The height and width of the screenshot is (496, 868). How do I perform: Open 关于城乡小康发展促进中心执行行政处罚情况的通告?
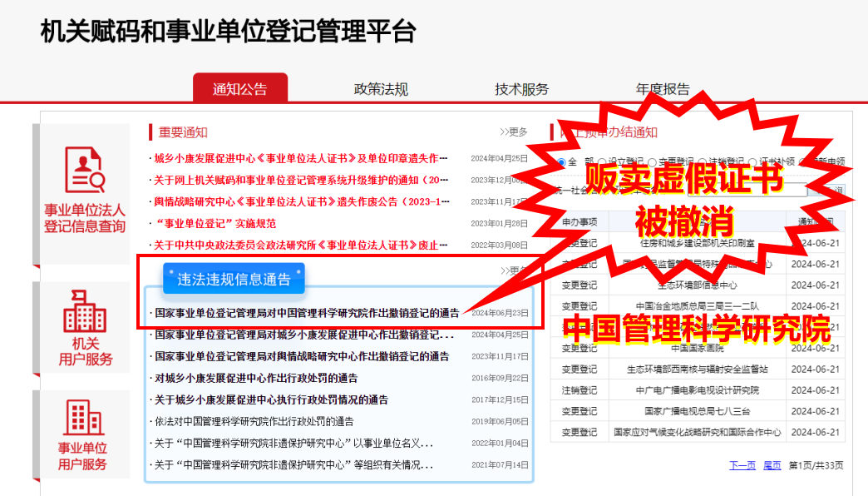pyautogui.click(x=271, y=399)
